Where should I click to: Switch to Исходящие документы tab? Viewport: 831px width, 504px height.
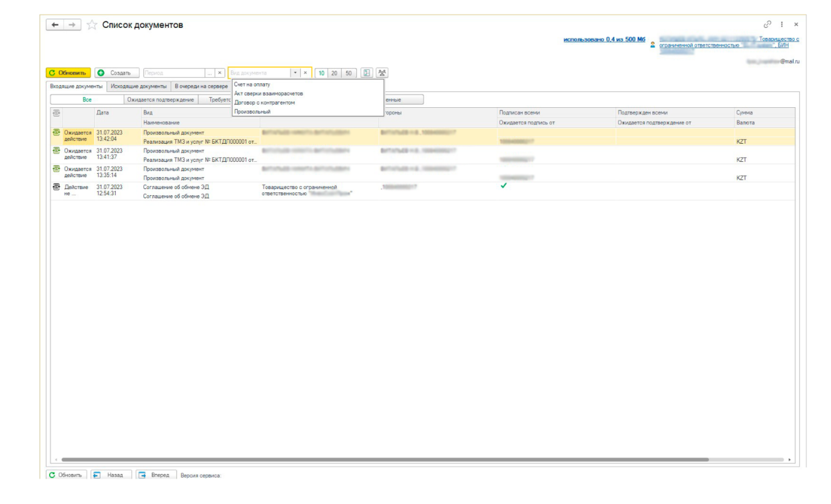click(138, 87)
